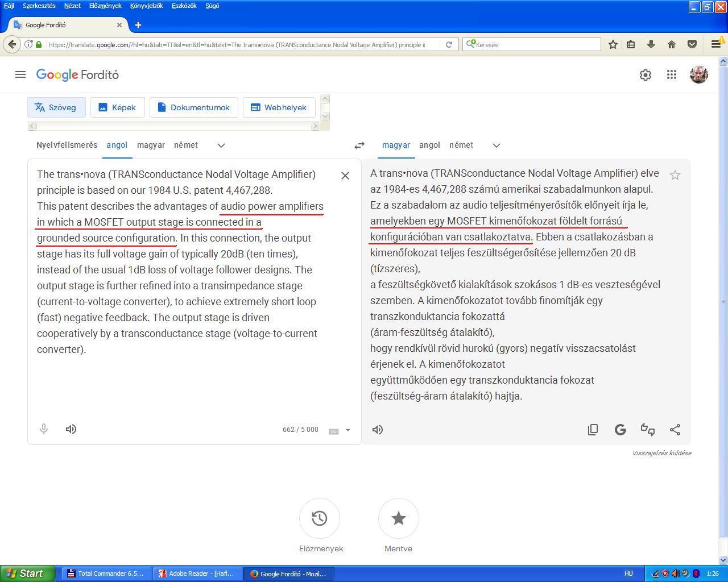Image resolution: width=728 pixels, height=582 pixels.
Task: Open Mentve saved translations
Action: pos(399,518)
